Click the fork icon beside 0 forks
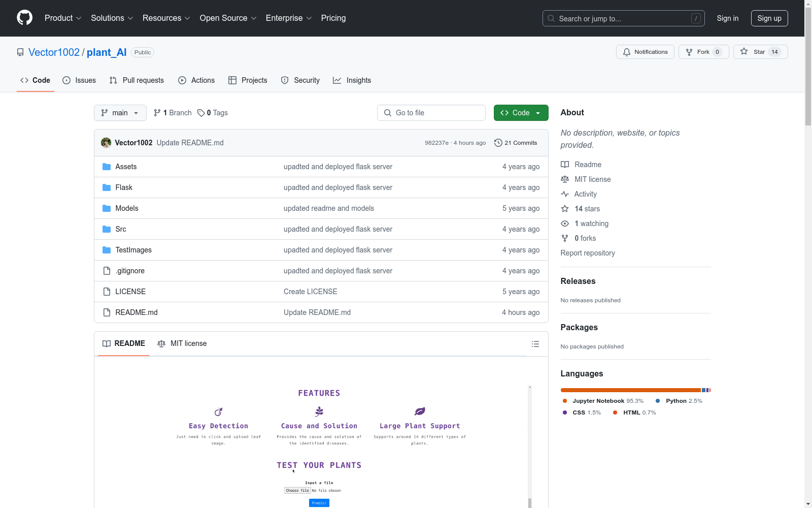Screen dimensions: 812x508 (565, 238)
